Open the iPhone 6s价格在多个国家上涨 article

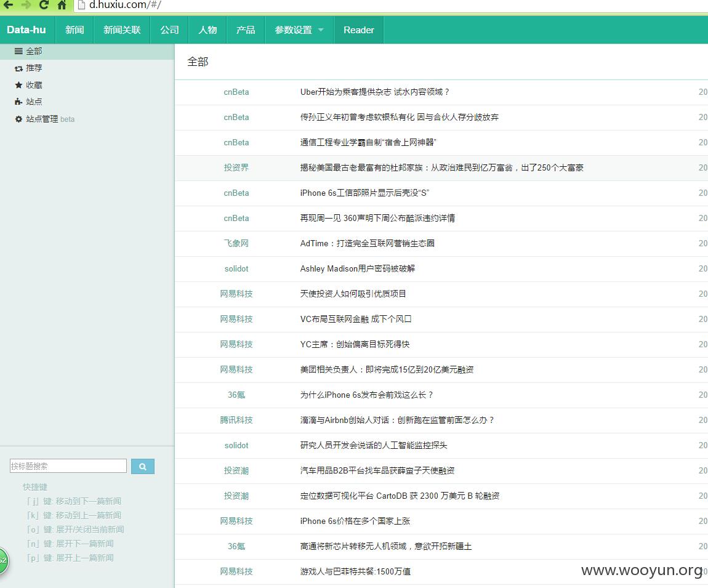pyautogui.click(x=355, y=522)
